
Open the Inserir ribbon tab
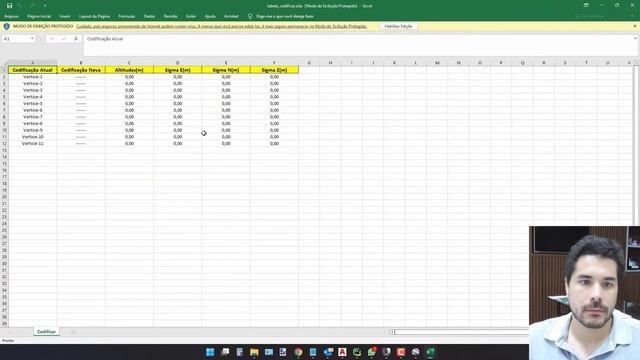(65, 16)
